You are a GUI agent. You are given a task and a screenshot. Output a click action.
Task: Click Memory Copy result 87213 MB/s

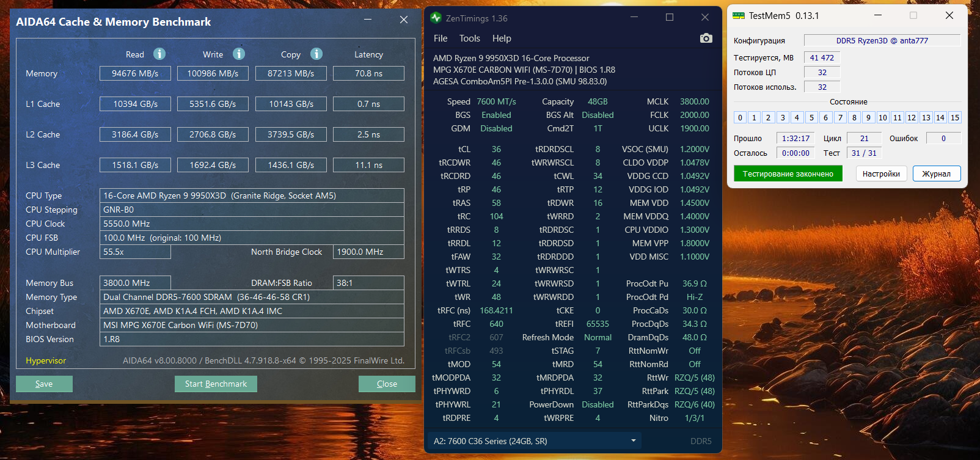pos(291,73)
